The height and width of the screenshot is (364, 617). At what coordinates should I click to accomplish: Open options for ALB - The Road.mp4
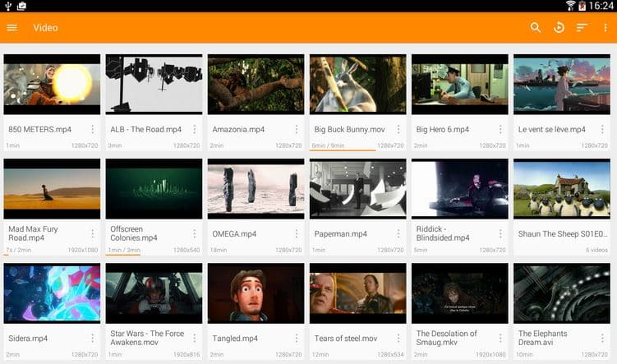(195, 129)
